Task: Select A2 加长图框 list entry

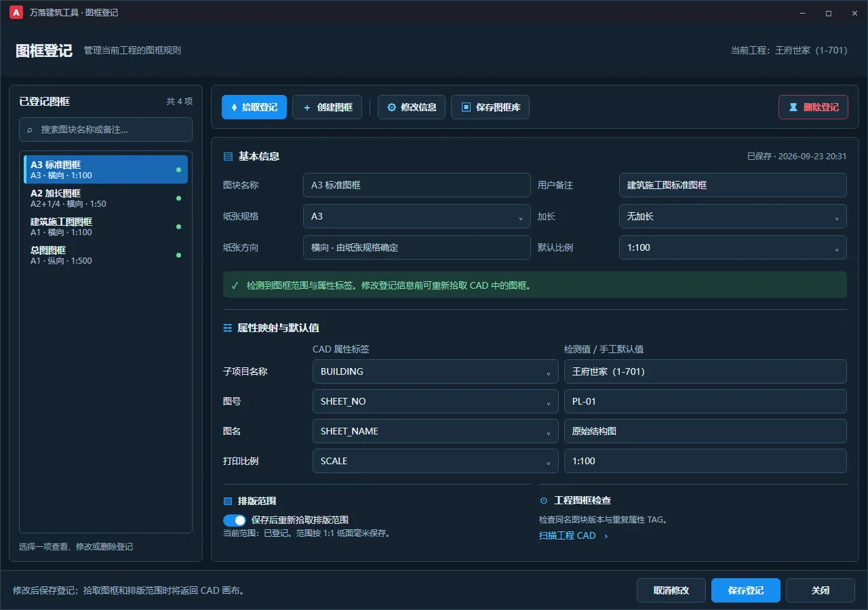Action: point(106,198)
